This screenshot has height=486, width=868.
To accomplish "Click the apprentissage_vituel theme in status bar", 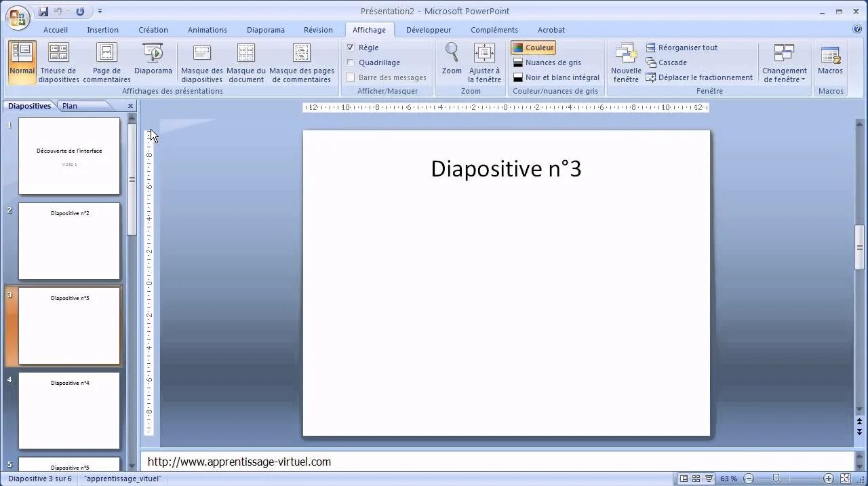I will (123, 479).
